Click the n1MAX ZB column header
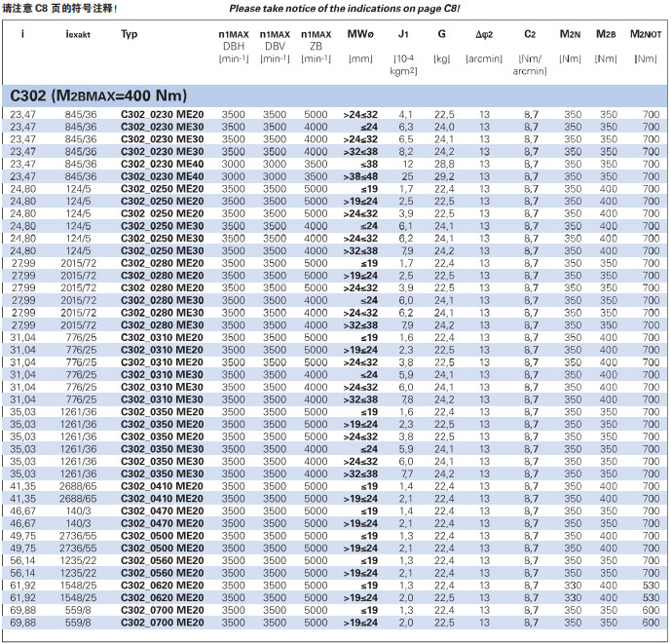This screenshot has height=644, width=671. (316, 45)
